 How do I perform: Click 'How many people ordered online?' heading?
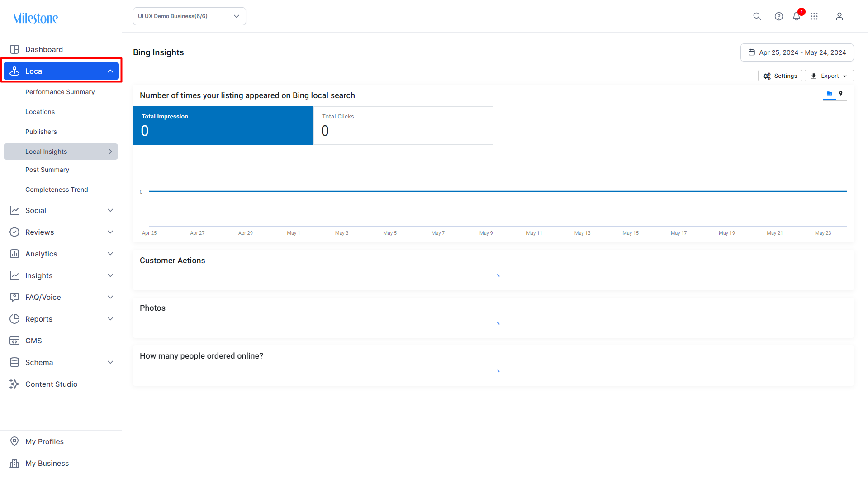(201, 356)
